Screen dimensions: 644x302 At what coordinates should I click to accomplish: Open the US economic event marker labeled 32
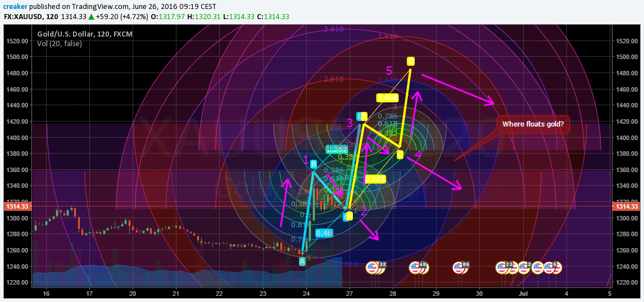375,268
